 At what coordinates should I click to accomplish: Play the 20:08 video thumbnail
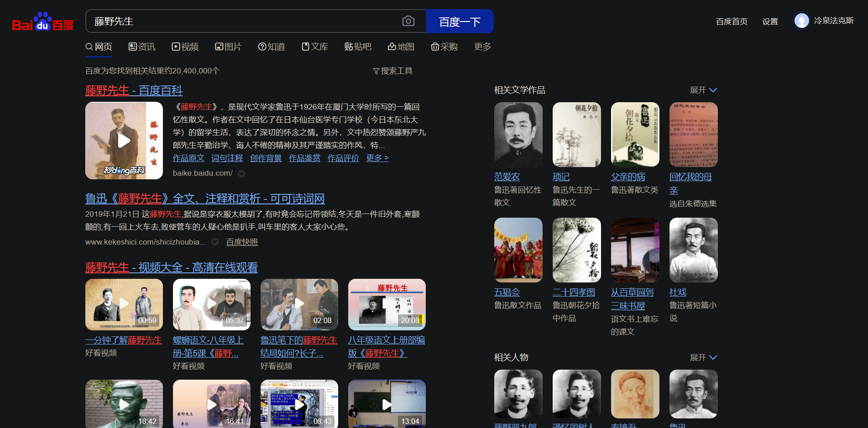[x=387, y=304]
